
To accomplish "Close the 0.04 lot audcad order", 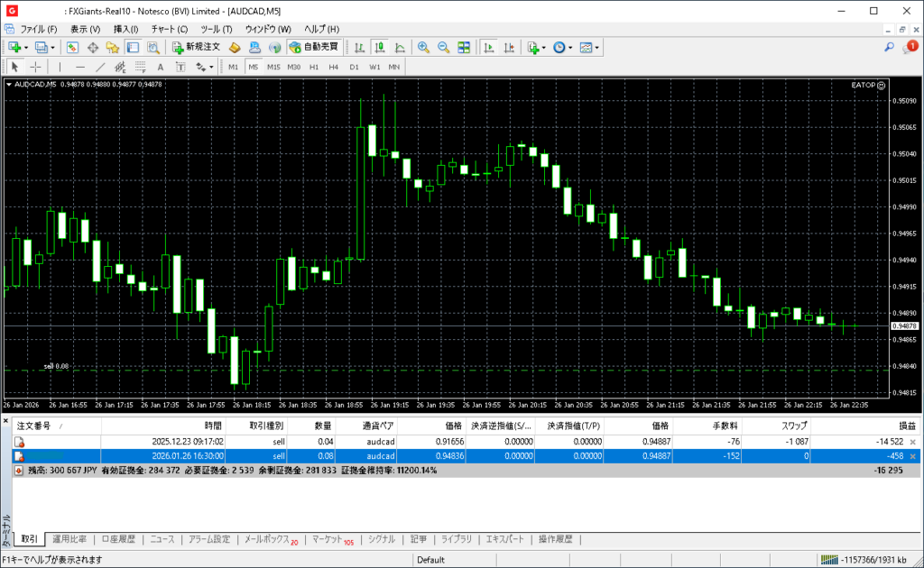I will (x=912, y=442).
